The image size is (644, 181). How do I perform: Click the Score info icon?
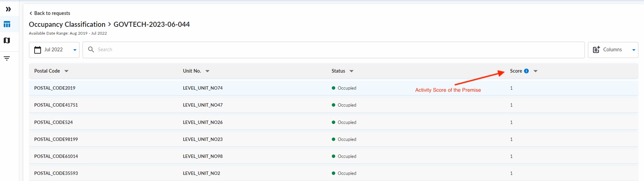(x=526, y=71)
